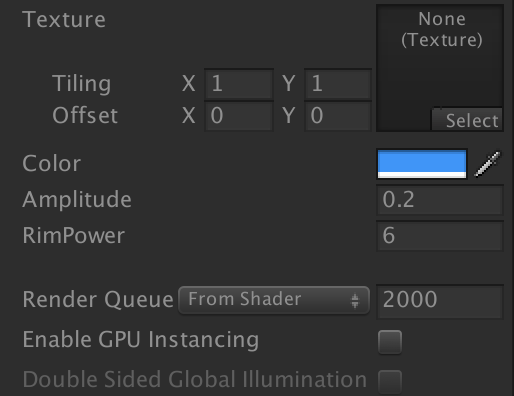The image size is (514, 396).
Task: Click the RimPower property label
Action: (73, 235)
